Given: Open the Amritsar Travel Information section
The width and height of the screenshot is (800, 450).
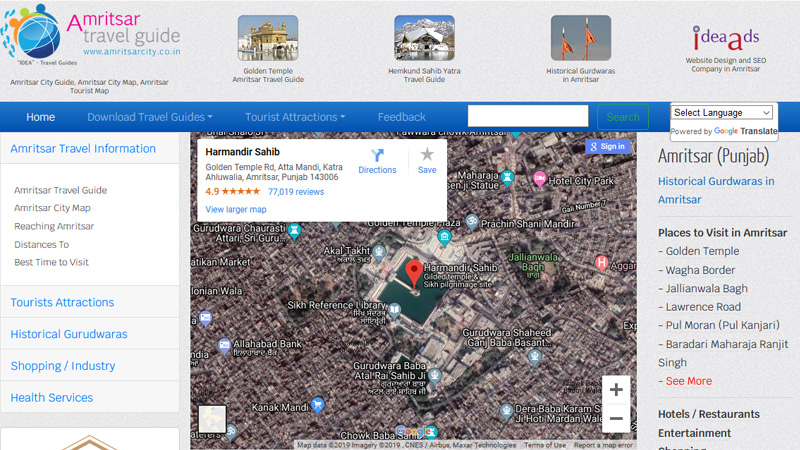Looking at the screenshot, I should 83,148.
